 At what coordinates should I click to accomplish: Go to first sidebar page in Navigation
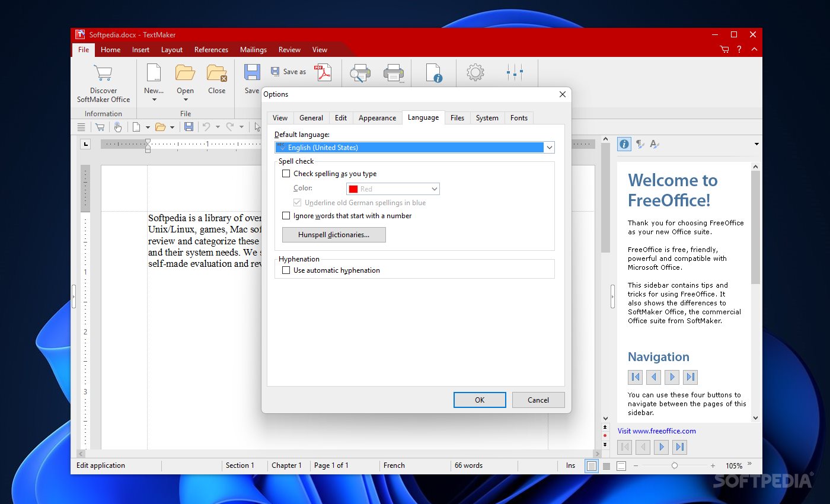click(636, 377)
